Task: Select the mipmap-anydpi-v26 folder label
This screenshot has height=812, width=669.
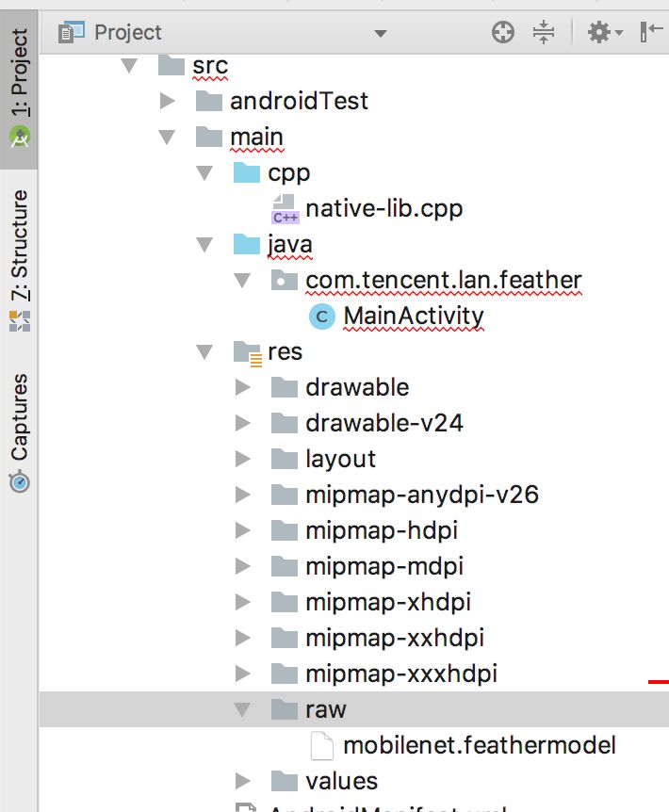Action: (x=422, y=495)
